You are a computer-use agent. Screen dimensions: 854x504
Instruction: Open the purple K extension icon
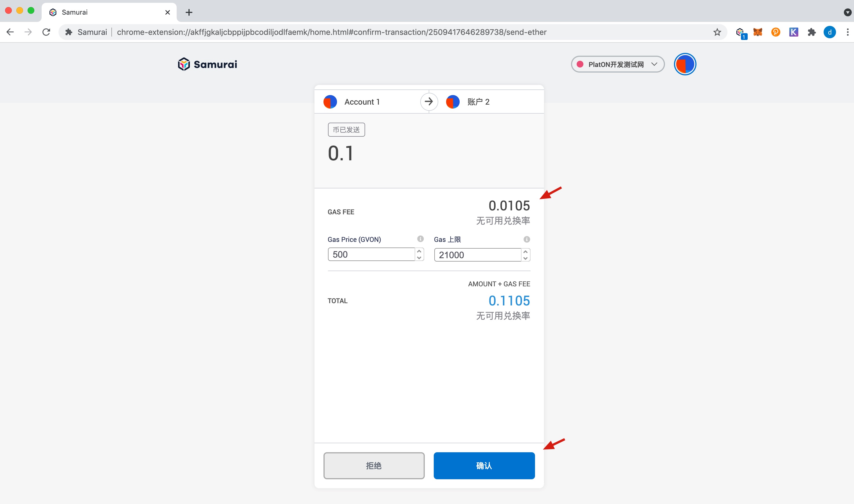pyautogui.click(x=794, y=32)
